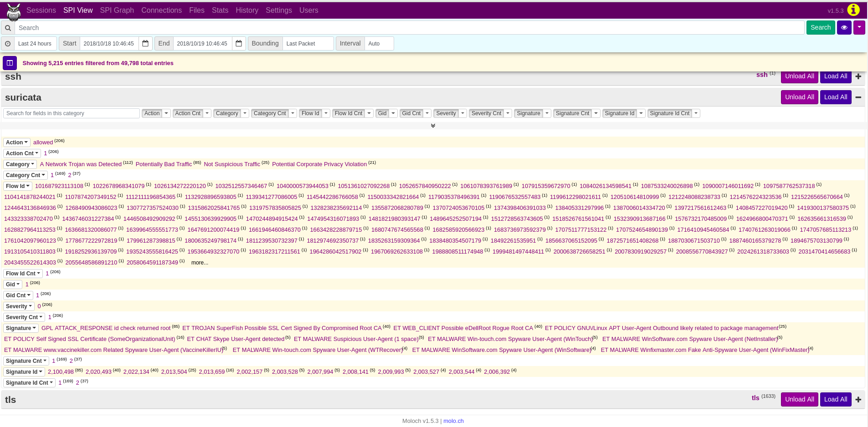Viewport: 868px width, 427px height.
Task: Click 'more...' in Flow Id list
Action: (200, 263)
